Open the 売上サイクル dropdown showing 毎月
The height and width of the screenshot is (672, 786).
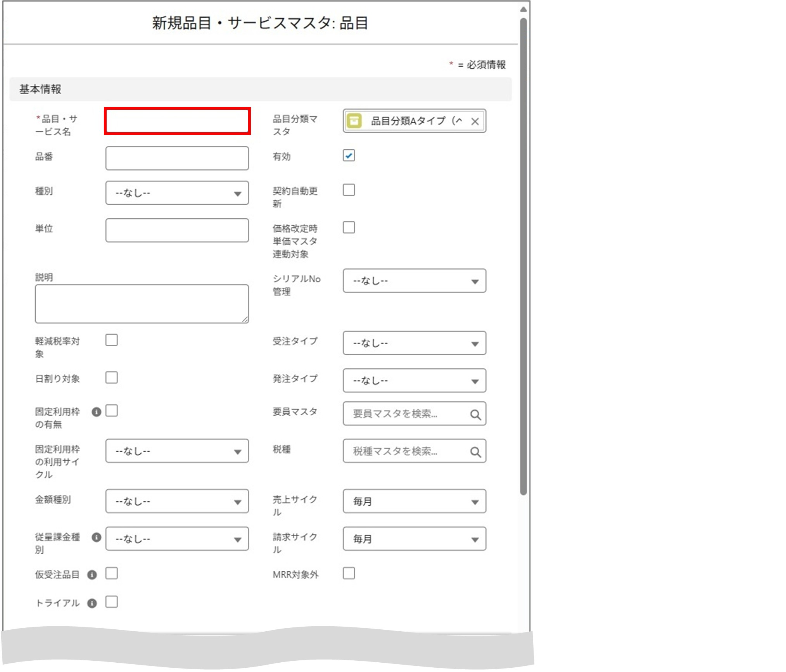(414, 501)
